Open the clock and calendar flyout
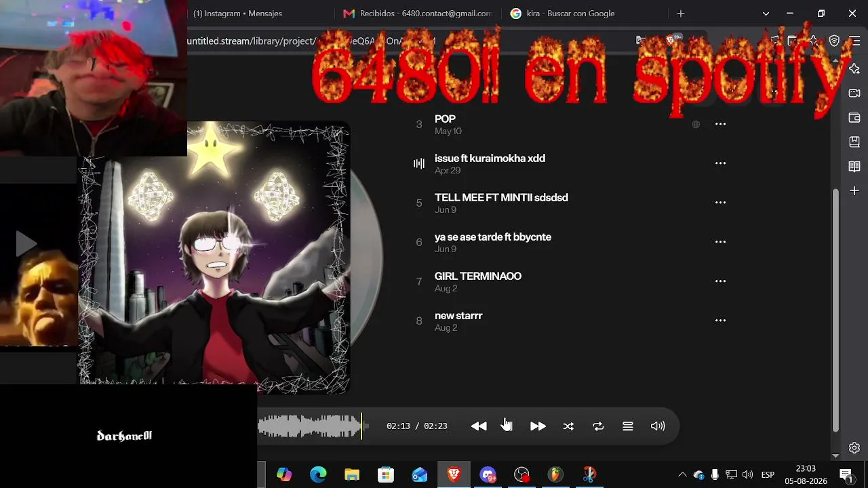 coord(806,474)
